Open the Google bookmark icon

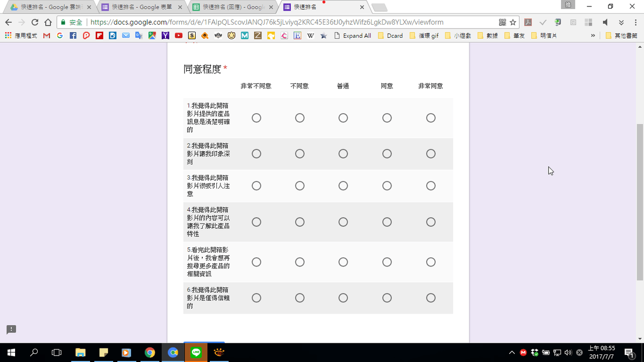click(x=60, y=36)
